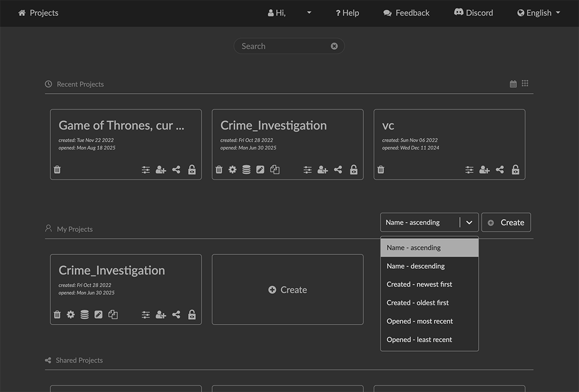Click into the project Search field
The image size is (579, 392).
coord(284,46)
